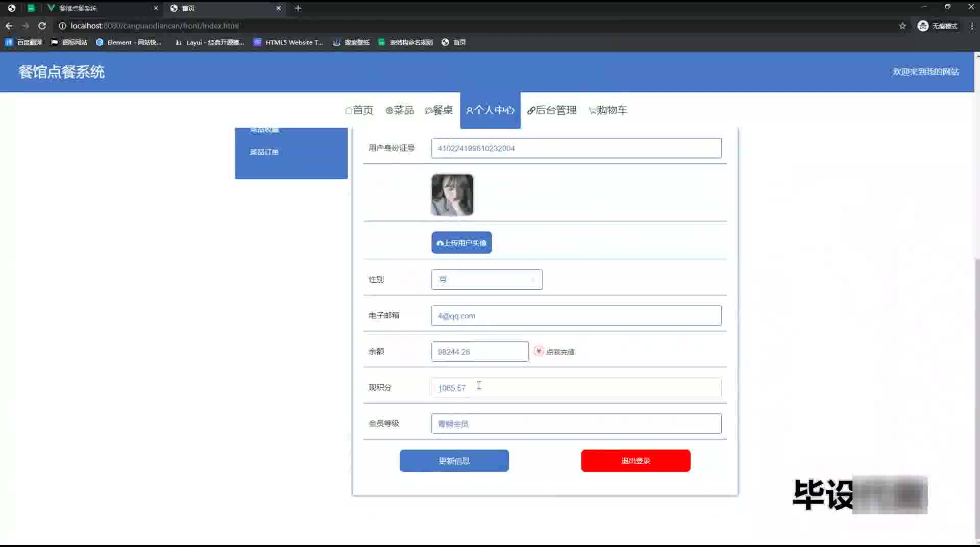Open the browser three-dot menu

pos(972,26)
